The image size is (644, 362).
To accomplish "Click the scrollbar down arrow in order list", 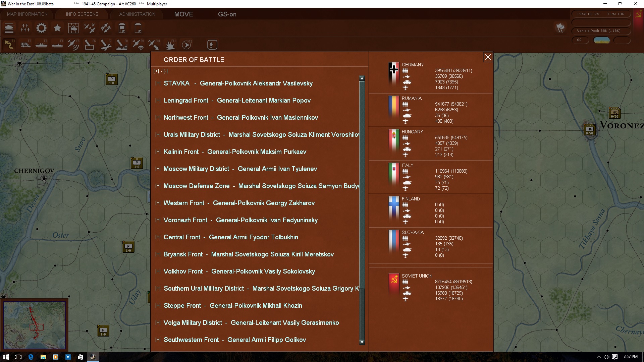I will [362, 342].
